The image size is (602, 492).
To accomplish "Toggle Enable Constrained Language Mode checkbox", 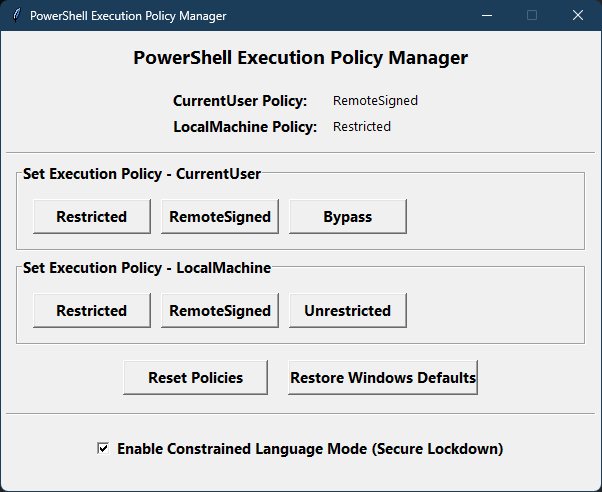I will (x=103, y=448).
